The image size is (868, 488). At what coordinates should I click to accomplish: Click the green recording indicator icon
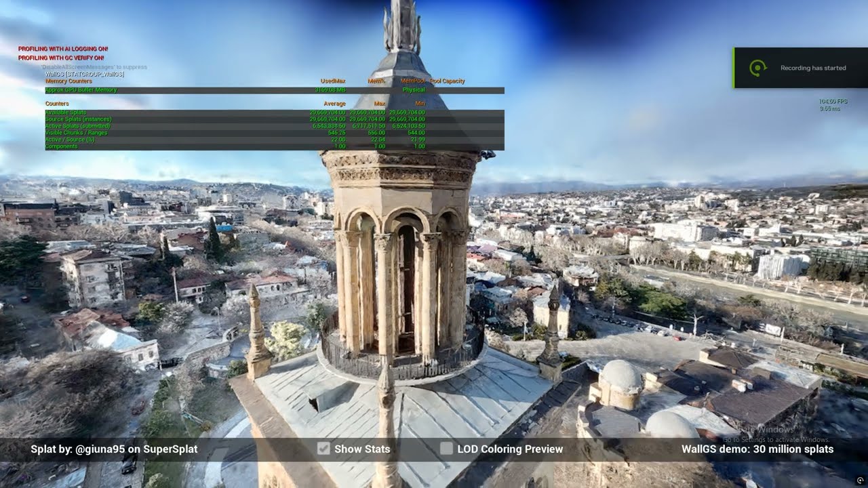(757, 68)
